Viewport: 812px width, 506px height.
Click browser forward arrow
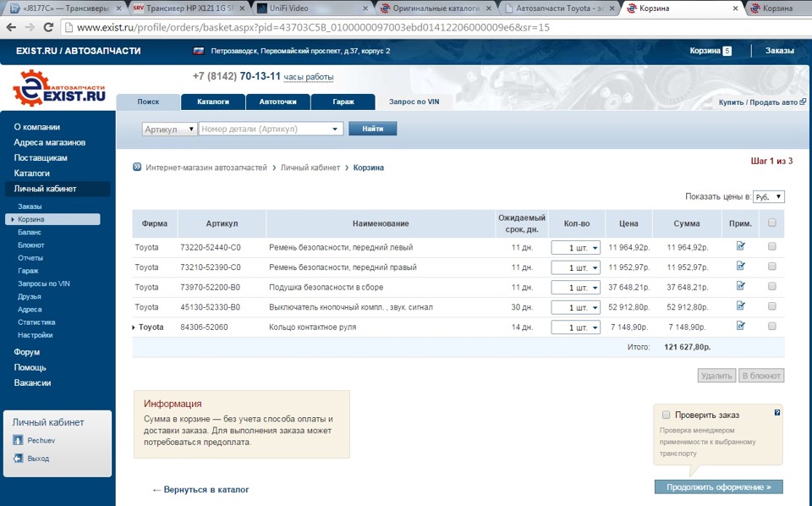tap(30, 27)
